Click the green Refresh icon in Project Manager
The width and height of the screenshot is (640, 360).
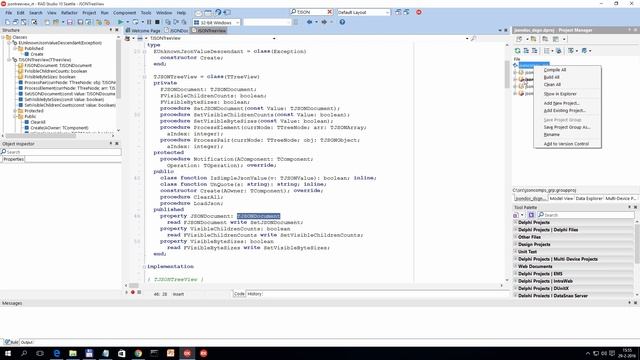pyautogui.click(x=518, y=51)
